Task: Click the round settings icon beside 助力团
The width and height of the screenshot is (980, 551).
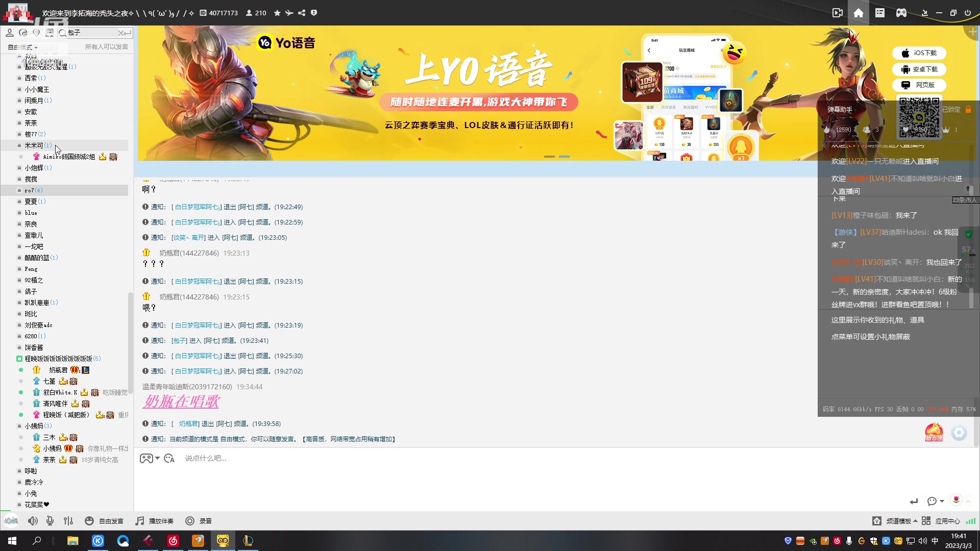Action: [x=959, y=433]
